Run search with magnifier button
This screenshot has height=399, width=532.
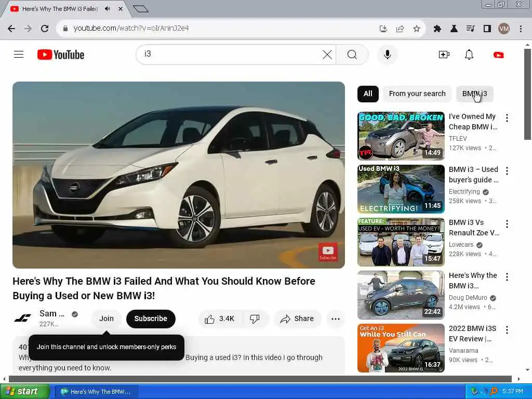(x=352, y=55)
